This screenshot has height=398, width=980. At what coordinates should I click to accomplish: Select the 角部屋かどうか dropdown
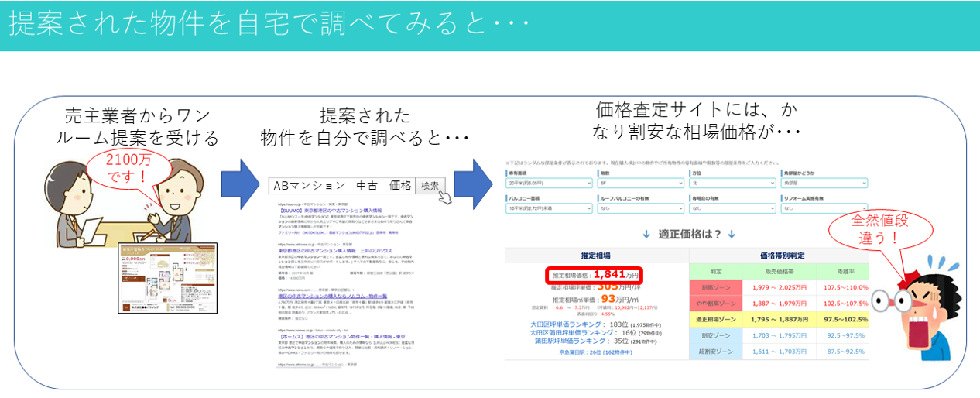[x=823, y=184]
